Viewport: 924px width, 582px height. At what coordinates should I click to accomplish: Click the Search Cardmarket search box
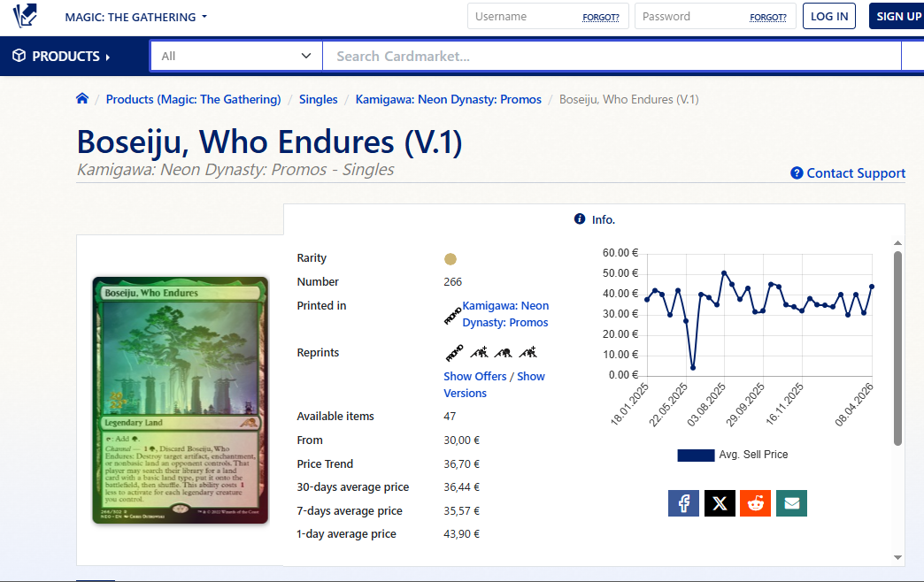[612, 56]
